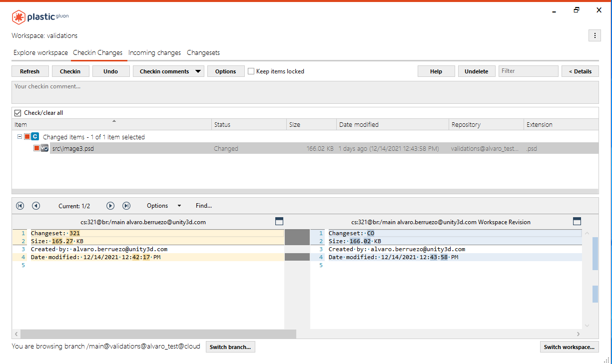This screenshot has height=364, width=612.
Task: Click the Switch branch button
Action: tap(230, 347)
